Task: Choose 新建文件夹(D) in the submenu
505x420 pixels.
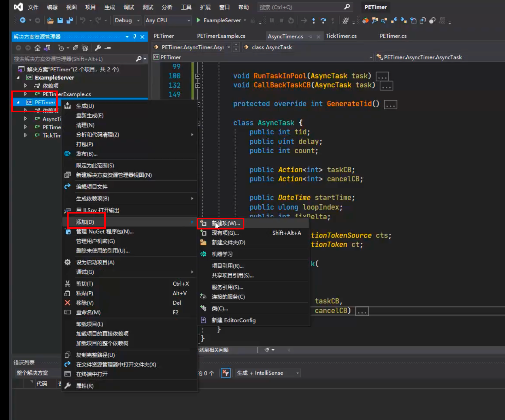Action: 253,243
